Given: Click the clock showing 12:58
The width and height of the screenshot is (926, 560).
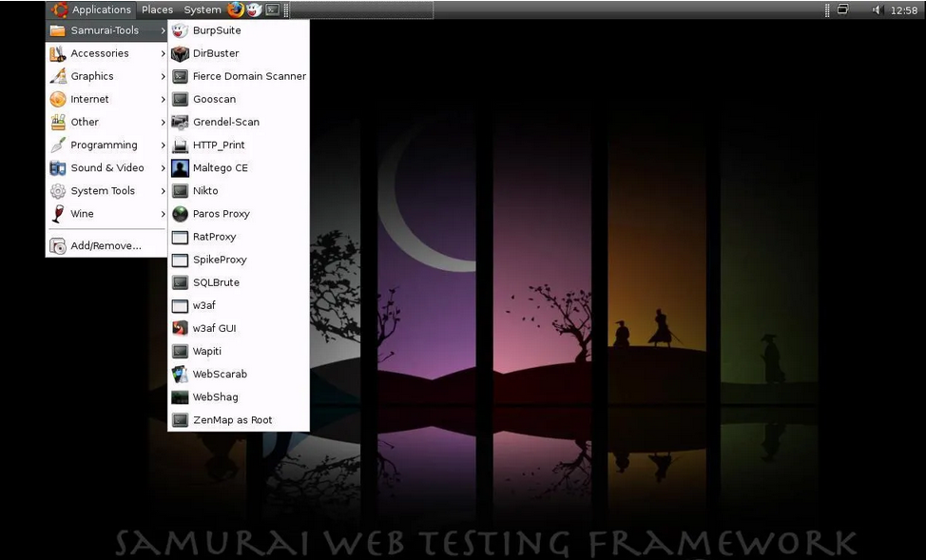Looking at the screenshot, I should 903,10.
